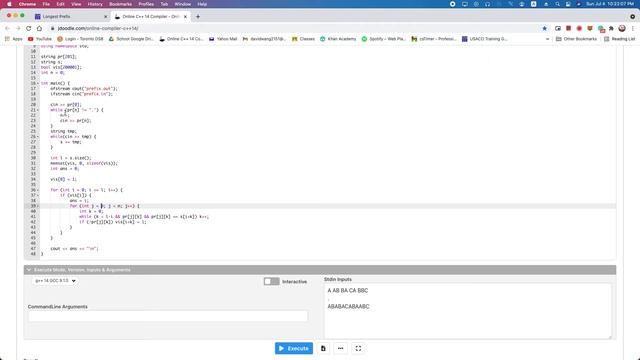Click inside the Stdin Inputs text area
The image size is (640, 360).
coord(468,311)
